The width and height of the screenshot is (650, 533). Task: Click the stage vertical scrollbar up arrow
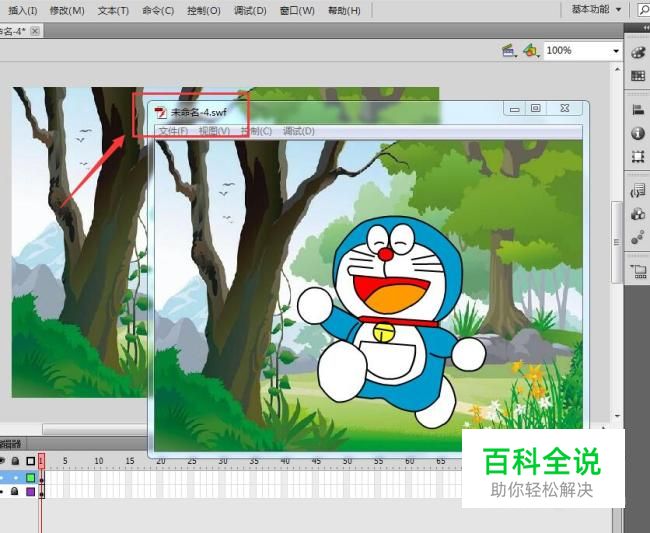pyautogui.click(x=617, y=69)
